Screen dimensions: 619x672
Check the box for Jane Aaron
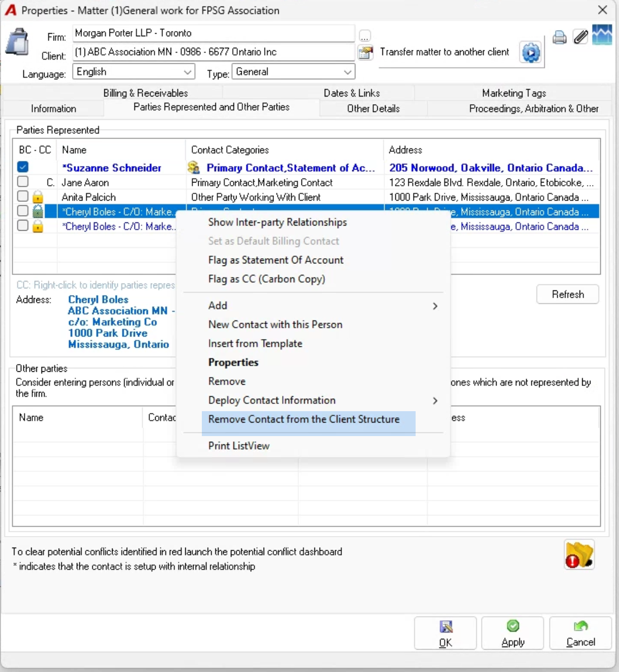pyautogui.click(x=23, y=182)
